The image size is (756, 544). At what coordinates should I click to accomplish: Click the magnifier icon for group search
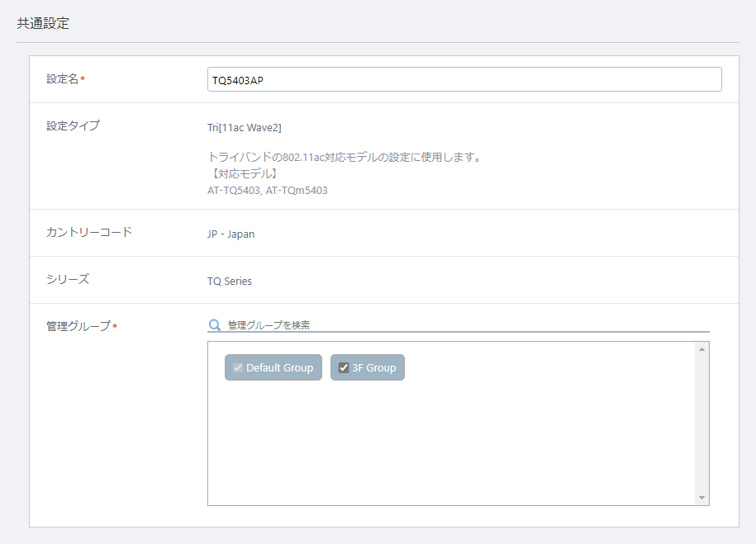pyautogui.click(x=215, y=324)
